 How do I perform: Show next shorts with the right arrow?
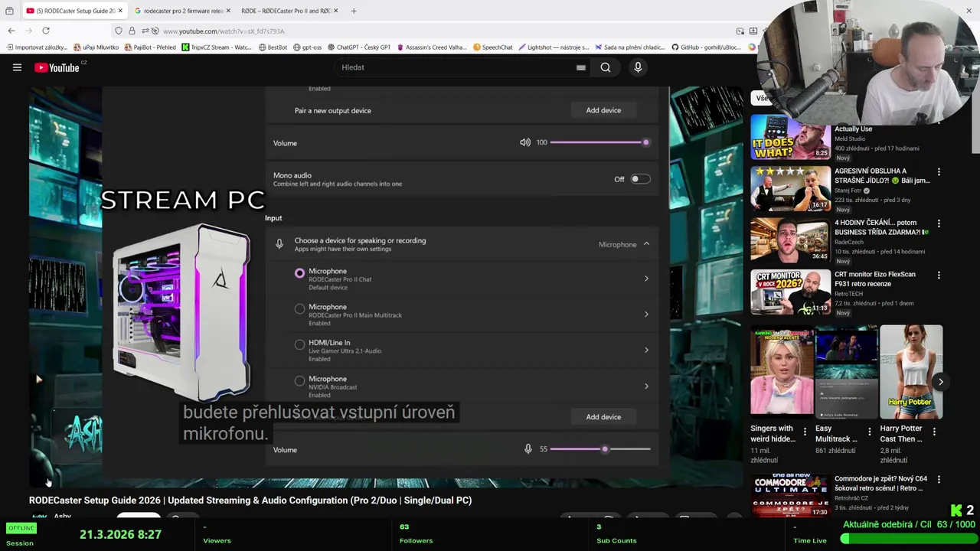tap(940, 382)
